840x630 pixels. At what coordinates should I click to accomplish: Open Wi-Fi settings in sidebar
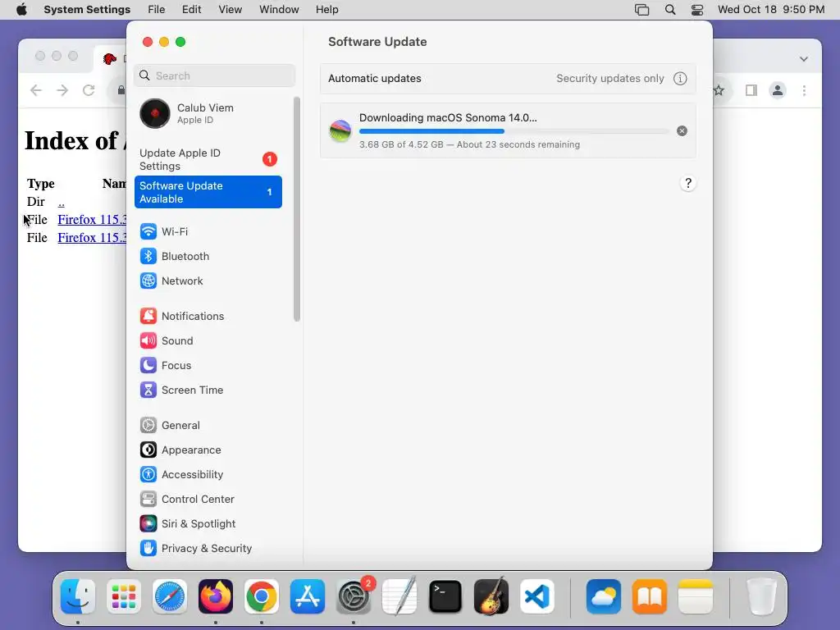[x=208, y=231]
